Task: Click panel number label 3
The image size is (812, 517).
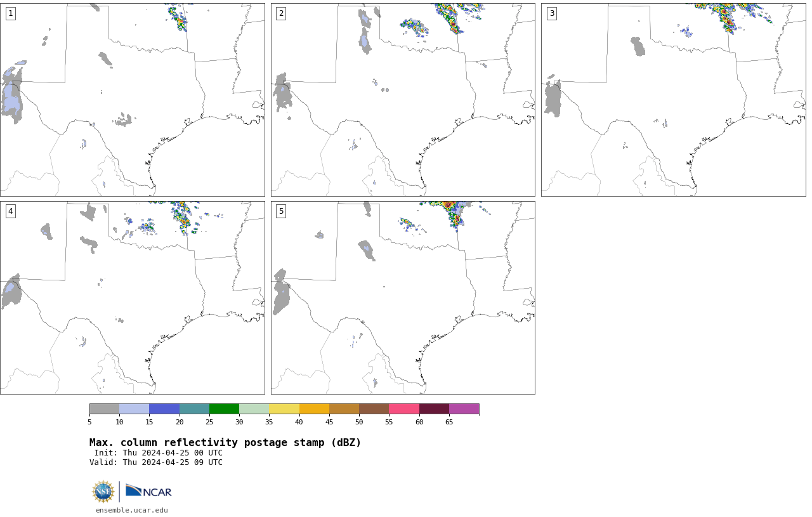Action: 552,13
